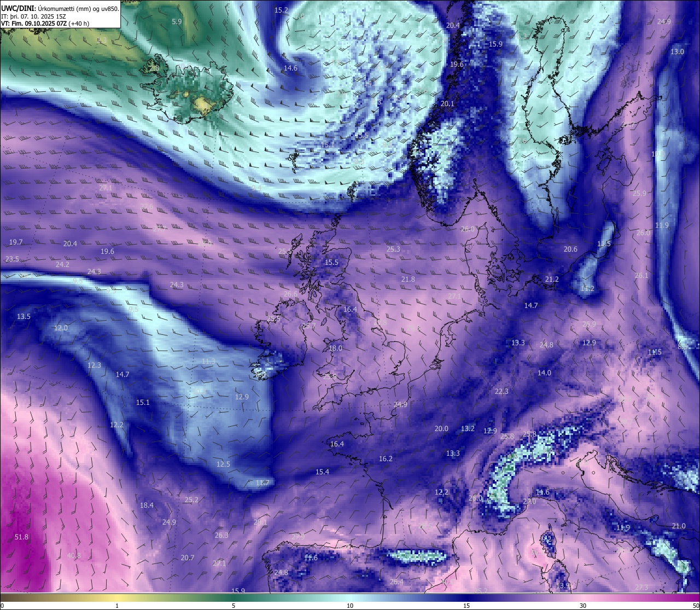Pick the 15.2 value at map top
The width and height of the screenshot is (700, 610).
point(281,10)
